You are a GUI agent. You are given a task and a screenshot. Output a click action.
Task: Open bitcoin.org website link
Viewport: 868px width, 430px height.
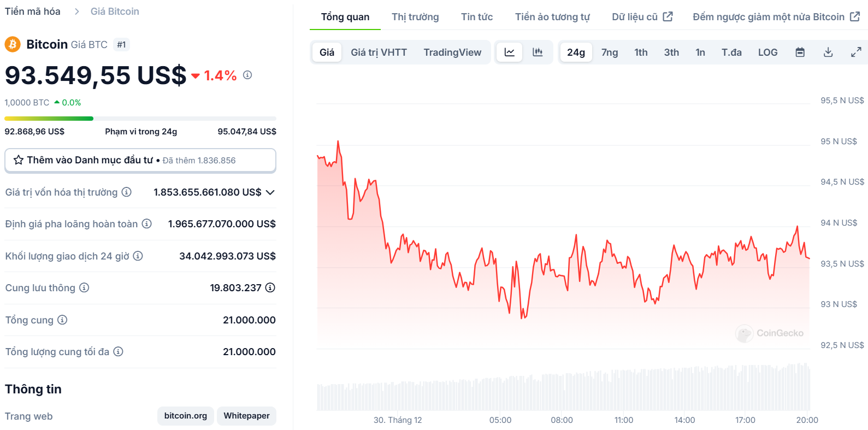(186, 416)
